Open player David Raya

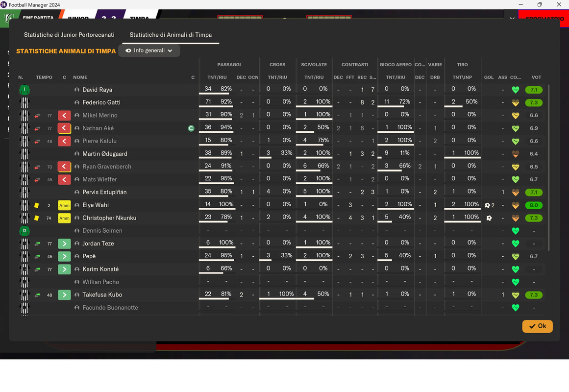point(97,90)
